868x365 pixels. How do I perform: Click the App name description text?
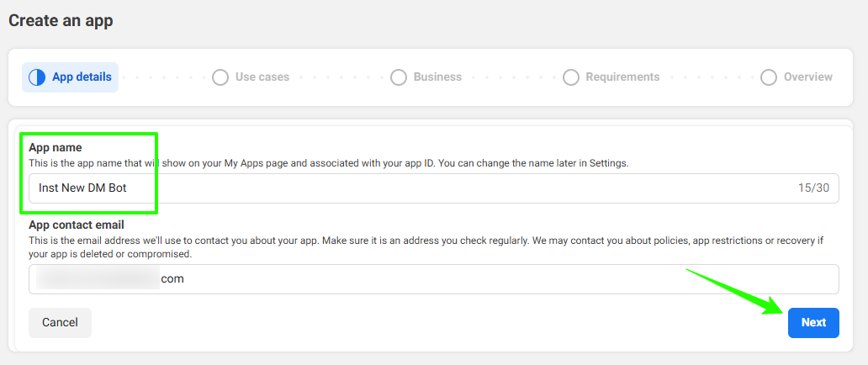(328, 162)
